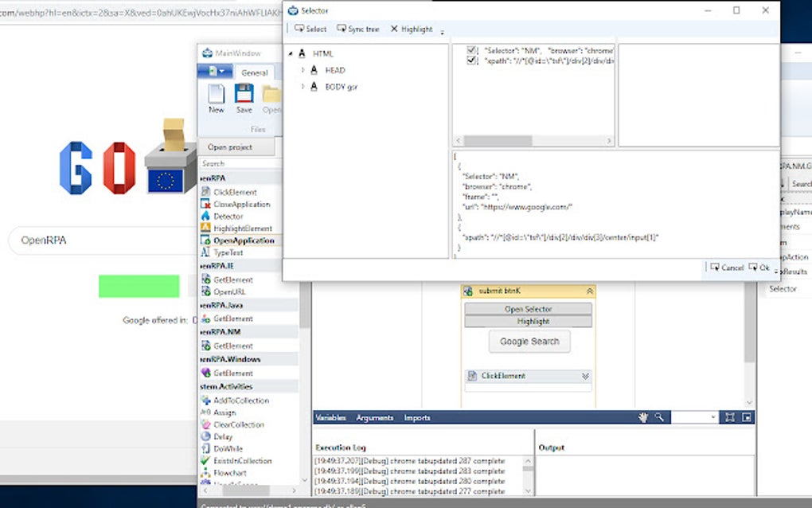Click the OpenRPA search input on Google
The height and width of the screenshot is (508, 812).
click(96, 240)
